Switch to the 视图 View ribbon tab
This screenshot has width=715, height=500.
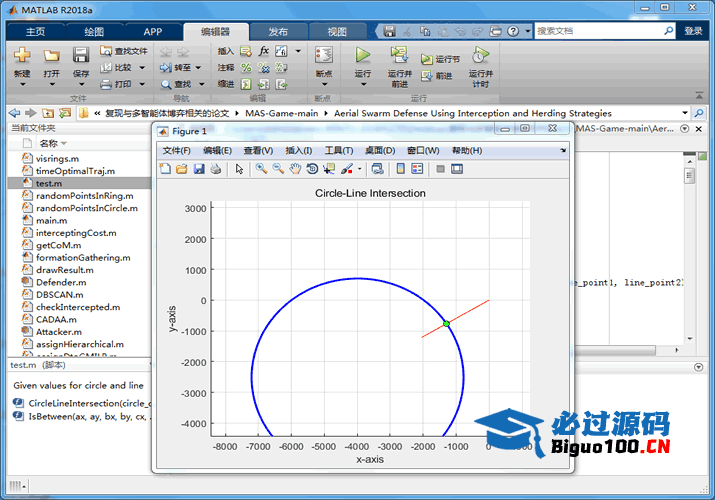[x=337, y=31]
